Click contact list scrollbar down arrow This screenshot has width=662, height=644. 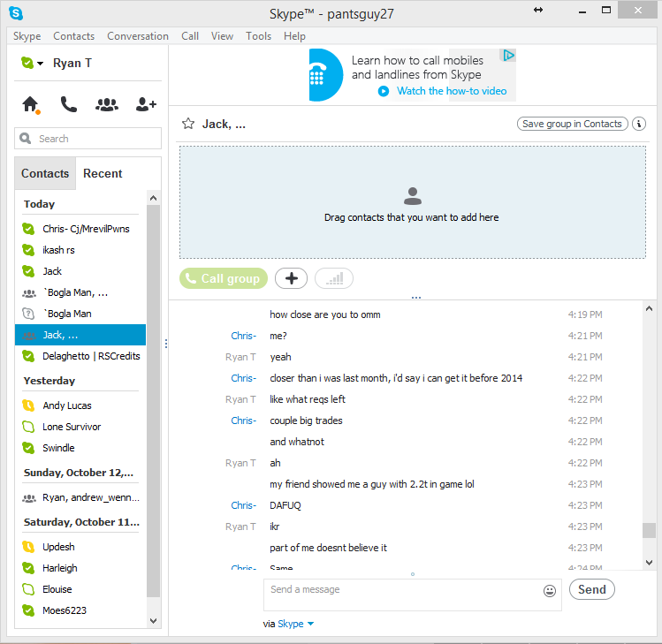point(153,621)
